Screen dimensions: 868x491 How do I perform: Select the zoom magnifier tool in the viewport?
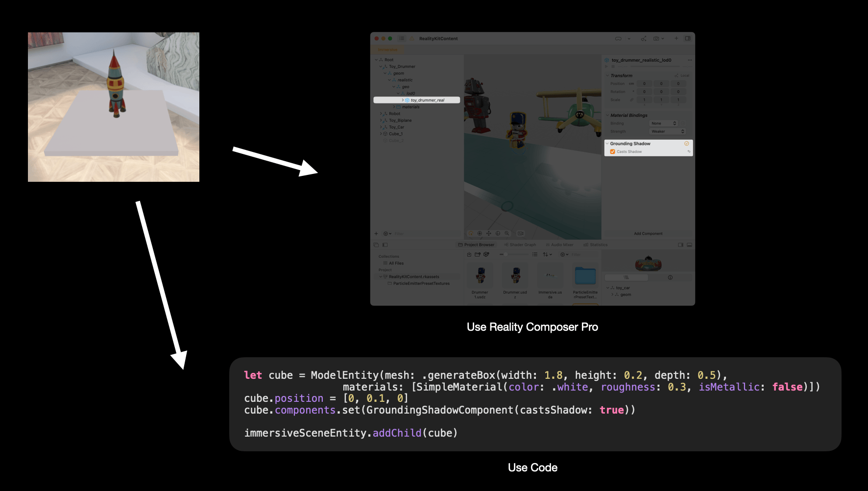(507, 234)
